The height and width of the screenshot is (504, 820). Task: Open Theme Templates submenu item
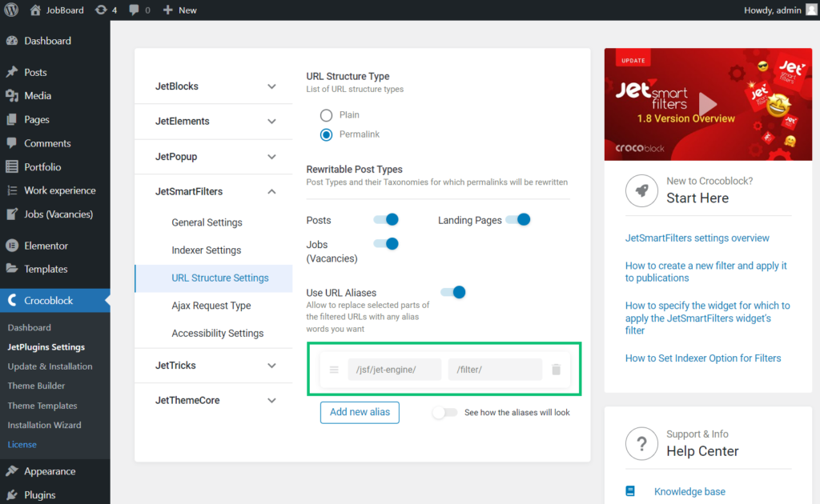pos(42,406)
